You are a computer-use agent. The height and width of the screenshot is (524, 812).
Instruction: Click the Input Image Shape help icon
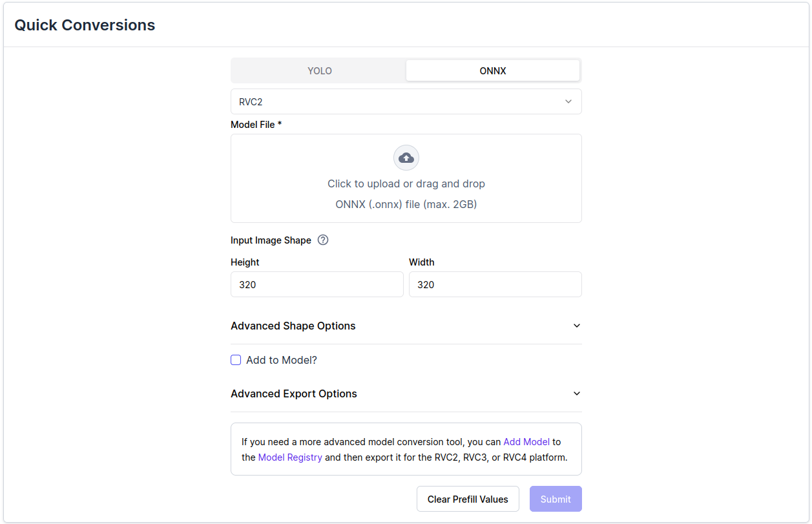click(323, 240)
